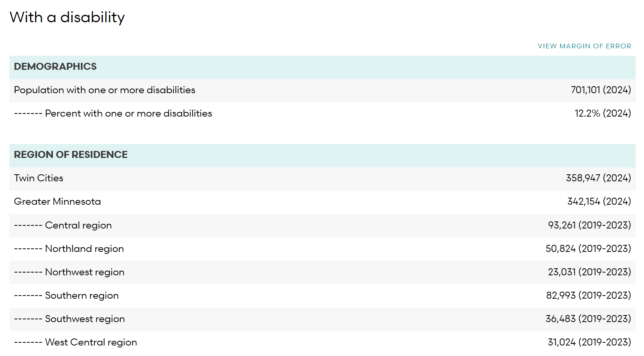Image resolution: width=644 pixels, height=356 pixels.
Task: Open the VIEW MARGIN OF ERROR link
Action: 584,46
